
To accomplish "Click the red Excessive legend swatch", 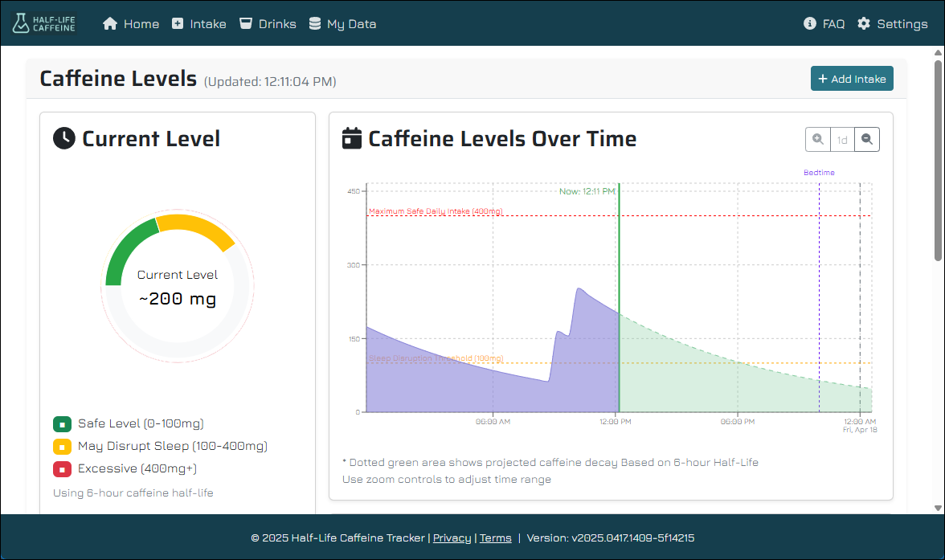I will pos(63,468).
